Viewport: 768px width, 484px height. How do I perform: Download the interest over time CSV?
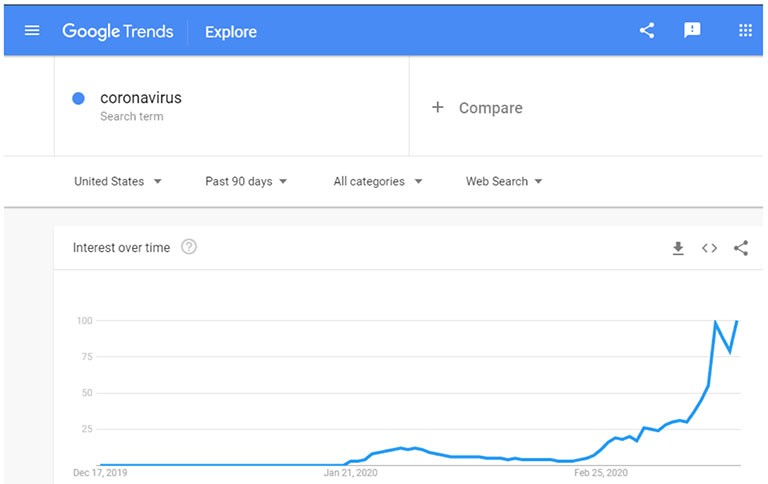click(678, 248)
